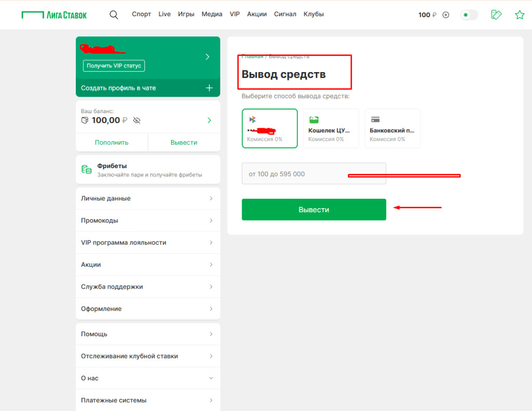This screenshot has width=532, height=411.
Task: Click the amount field от 100 до 595 000
Action: pos(314,173)
